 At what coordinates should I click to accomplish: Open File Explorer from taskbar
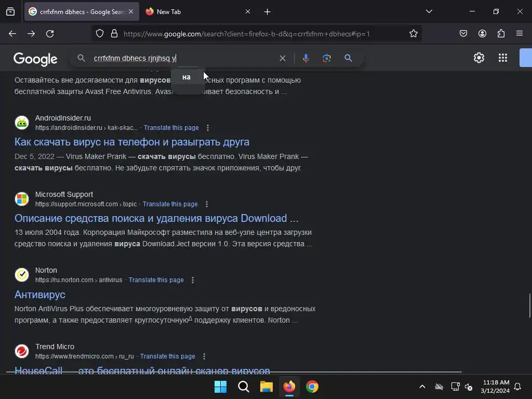pos(267,387)
